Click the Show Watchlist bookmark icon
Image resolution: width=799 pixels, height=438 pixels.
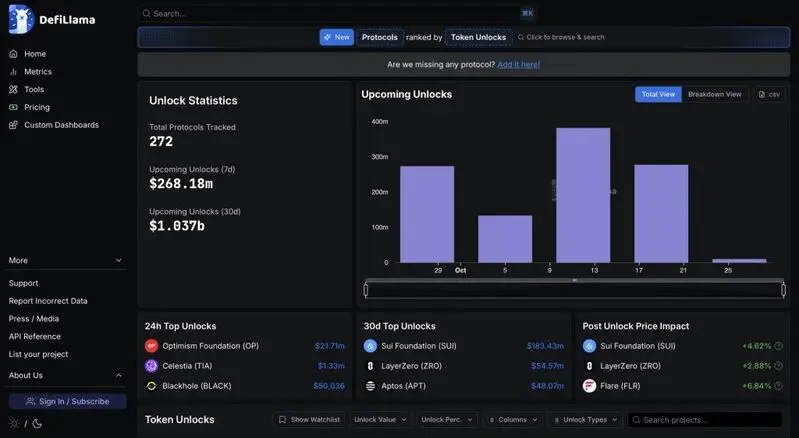click(283, 420)
